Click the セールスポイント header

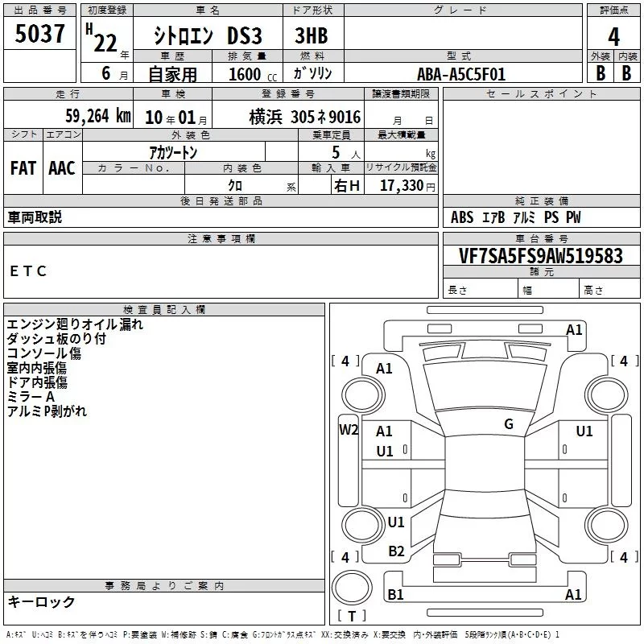coord(541,94)
